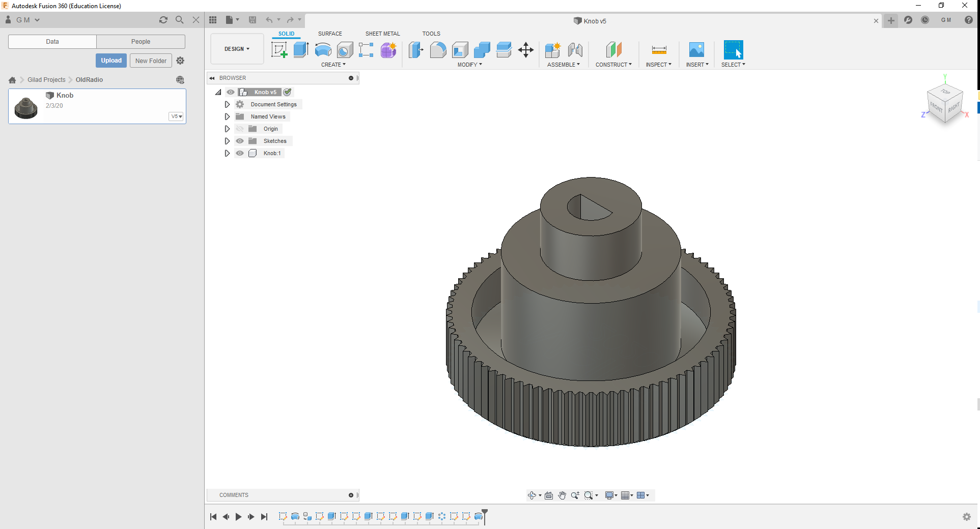Click the New Component icon
The height and width of the screenshot is (529, 980).
click(552, 50)
